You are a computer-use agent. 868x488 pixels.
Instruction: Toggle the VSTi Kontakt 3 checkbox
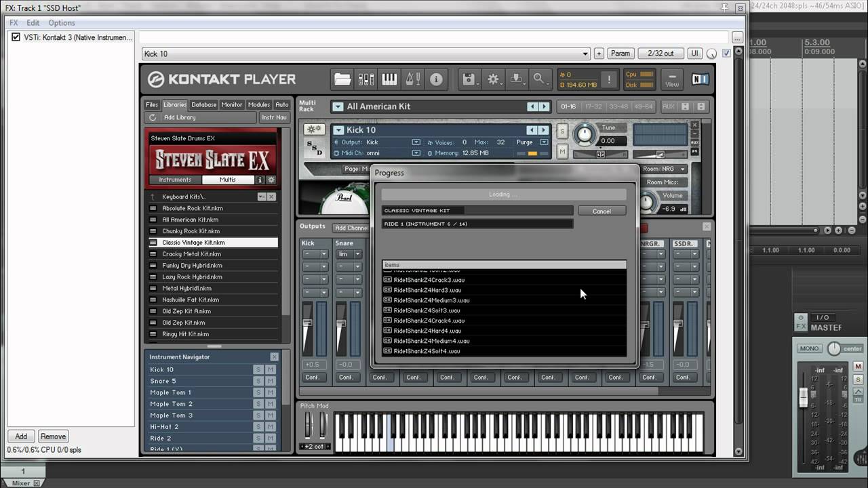[16, 37]
